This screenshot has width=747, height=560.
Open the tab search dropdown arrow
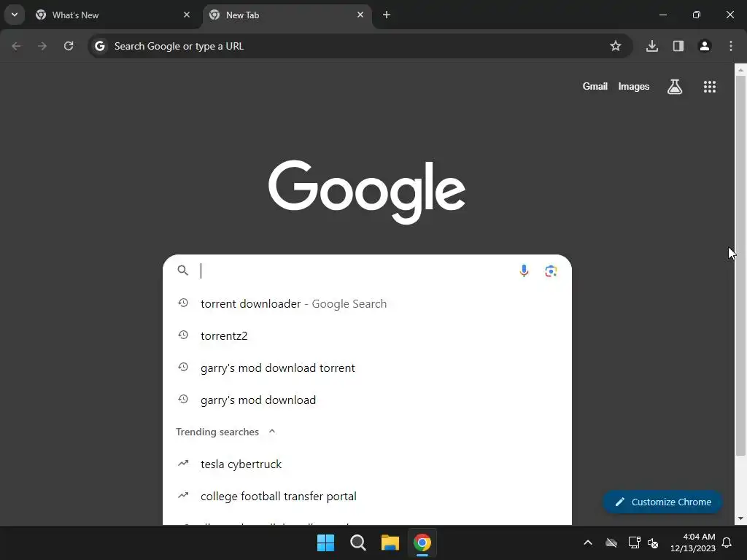point(15,15)
